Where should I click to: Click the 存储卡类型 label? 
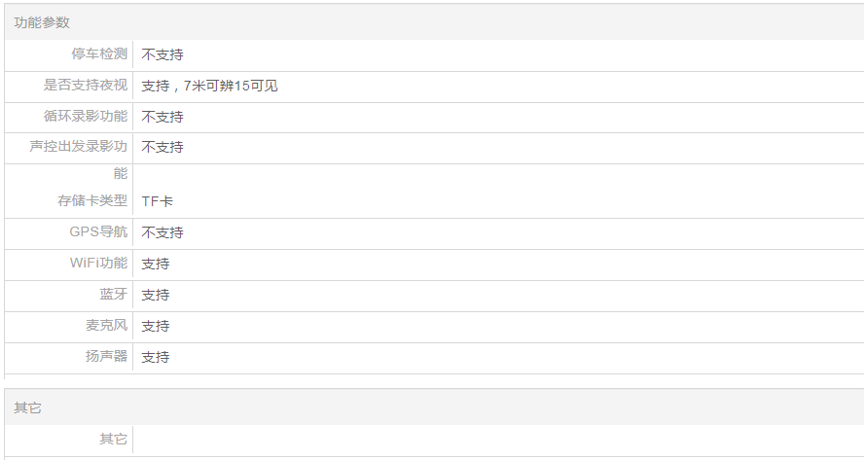92,201
